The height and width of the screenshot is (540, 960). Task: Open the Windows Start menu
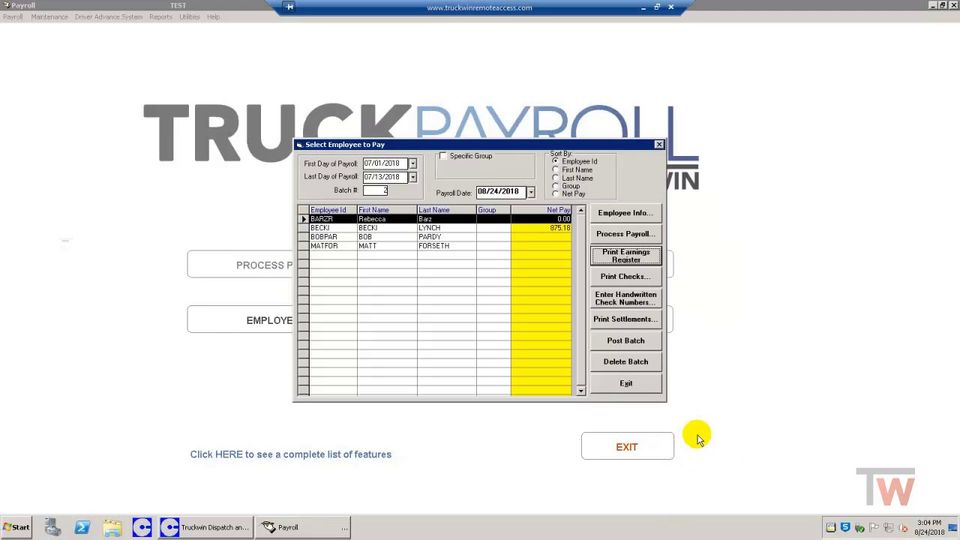coord(17,527)
